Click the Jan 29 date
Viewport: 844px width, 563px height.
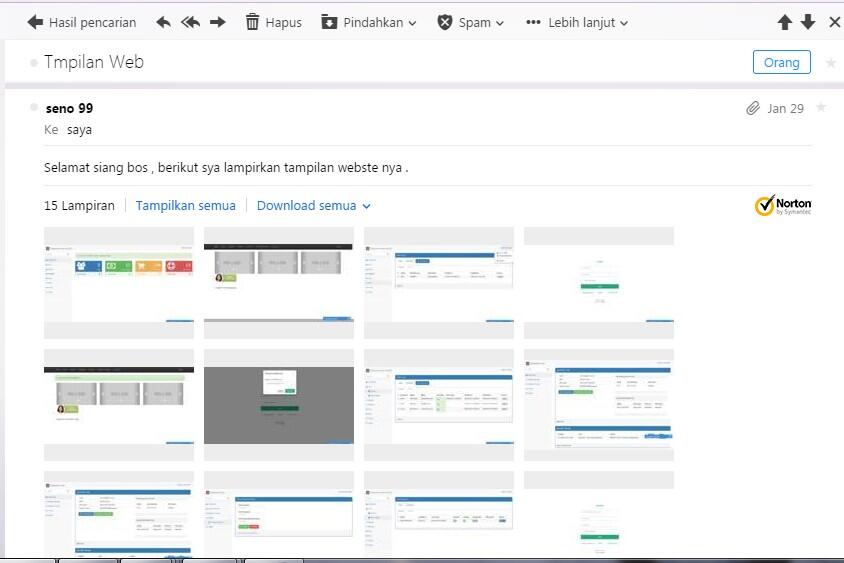[x=785, y=109]
